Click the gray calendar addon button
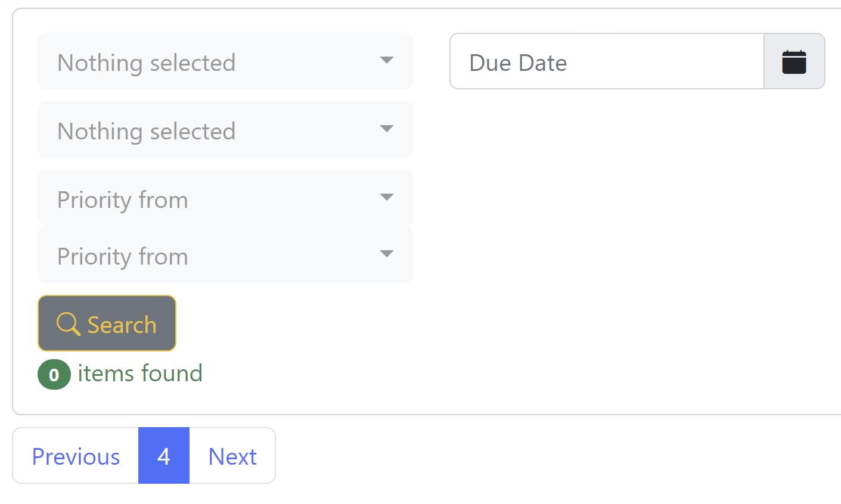Screen dimensions: 841x504 pyautogui.click(x=795, y=61)
